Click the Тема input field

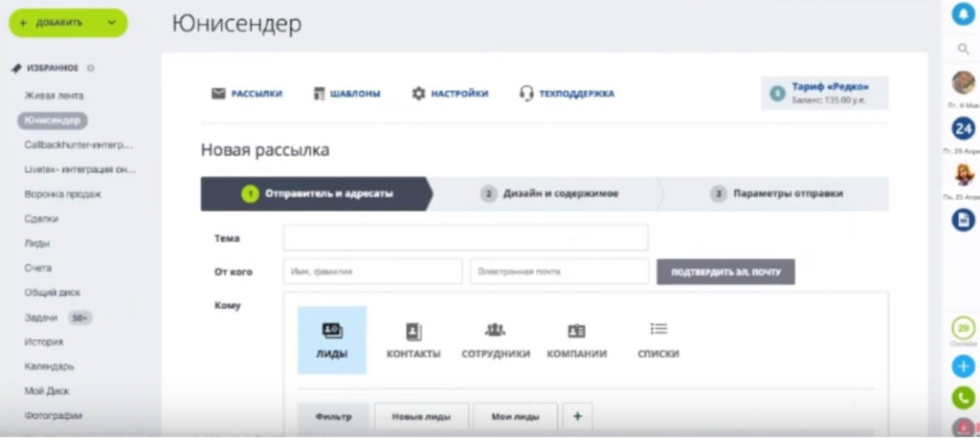click(466, 238)
